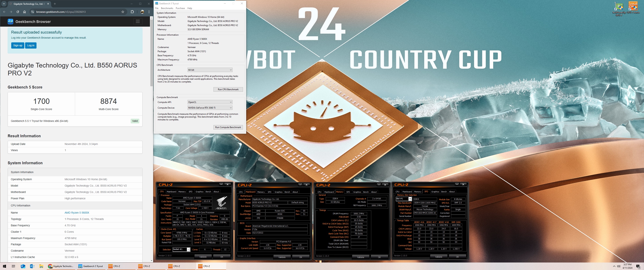This screenshot has height=270, width=644.
Task: Open the browser home page
Action: tap(25, 12)
